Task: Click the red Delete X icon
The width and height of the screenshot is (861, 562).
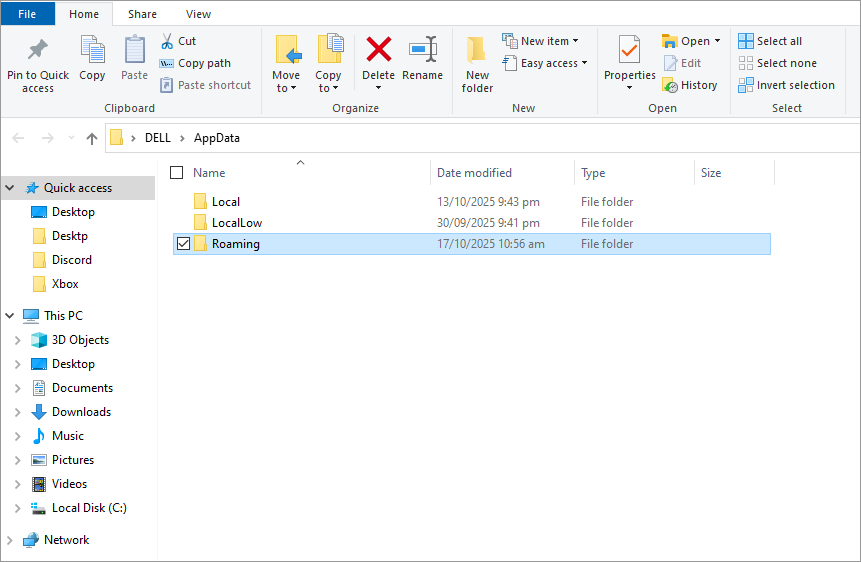Action: click(x=378, y=49)
